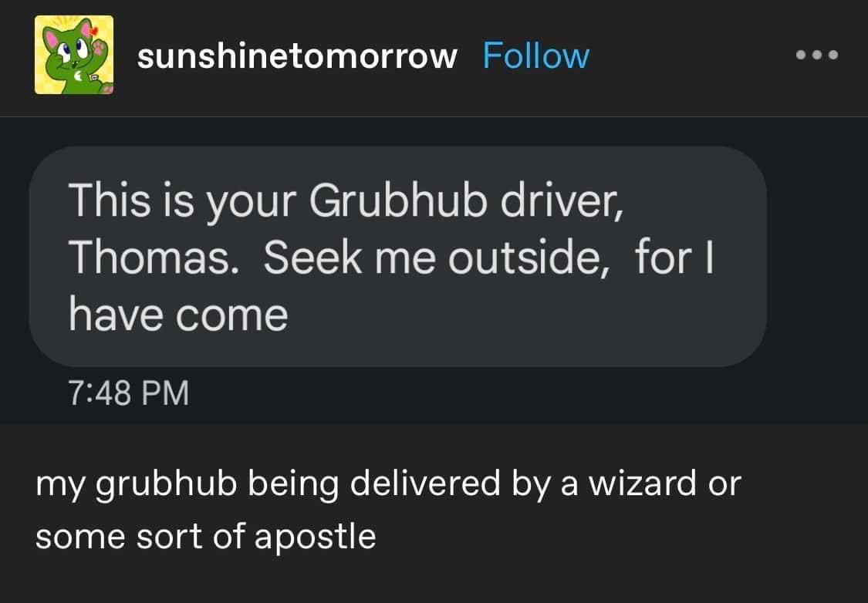Open the sunshinetomorrow username link
The width and height of the screenshot is (868, 603).
click(x=297, y=56)
